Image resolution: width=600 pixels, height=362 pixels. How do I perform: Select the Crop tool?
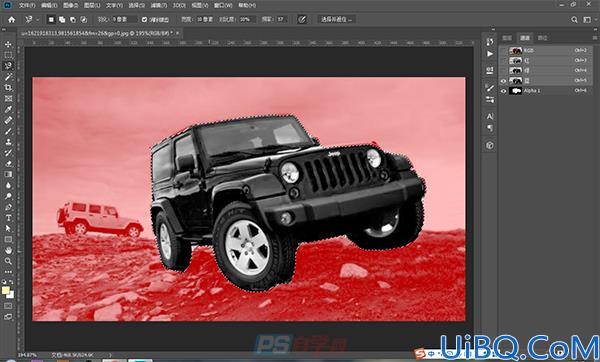(x=8, y=88)
